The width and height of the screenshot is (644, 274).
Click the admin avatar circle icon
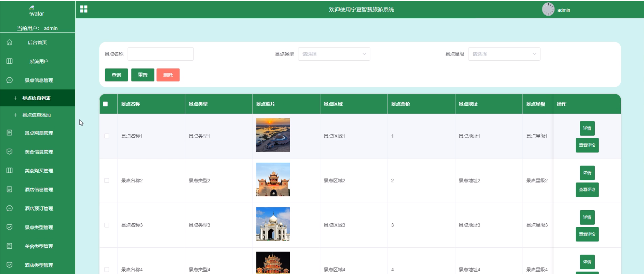548,9
